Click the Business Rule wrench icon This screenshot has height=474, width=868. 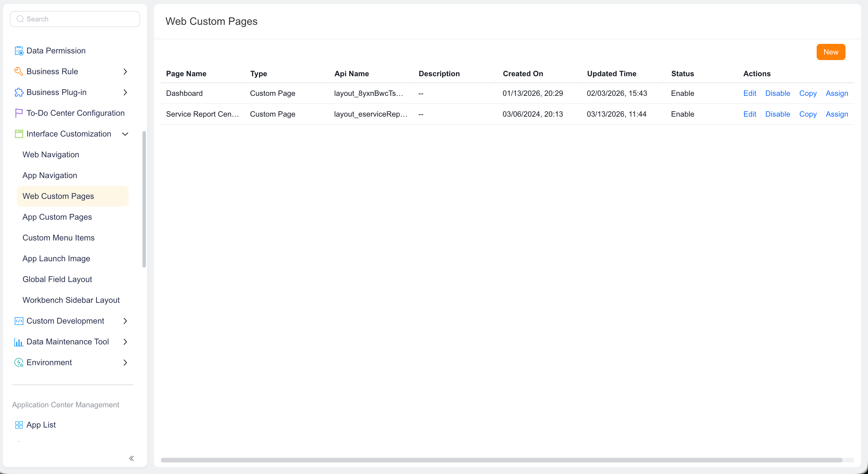(19, 72)
